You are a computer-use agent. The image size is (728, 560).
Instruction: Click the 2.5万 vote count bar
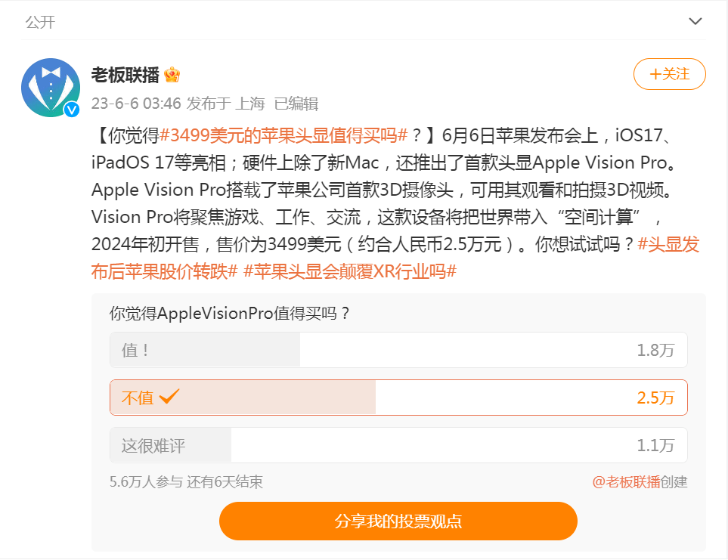[655, 398]
